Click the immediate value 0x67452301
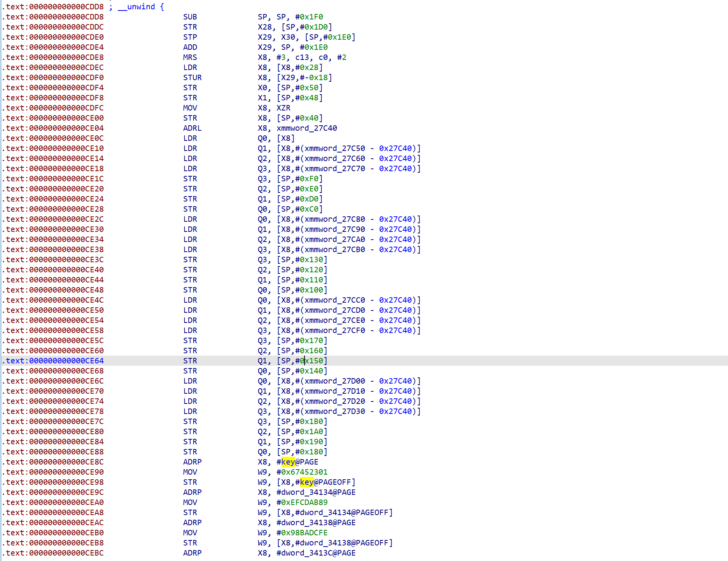Viewport: 728px width, 561px height. pyautogui.click(x=304, y=472)
